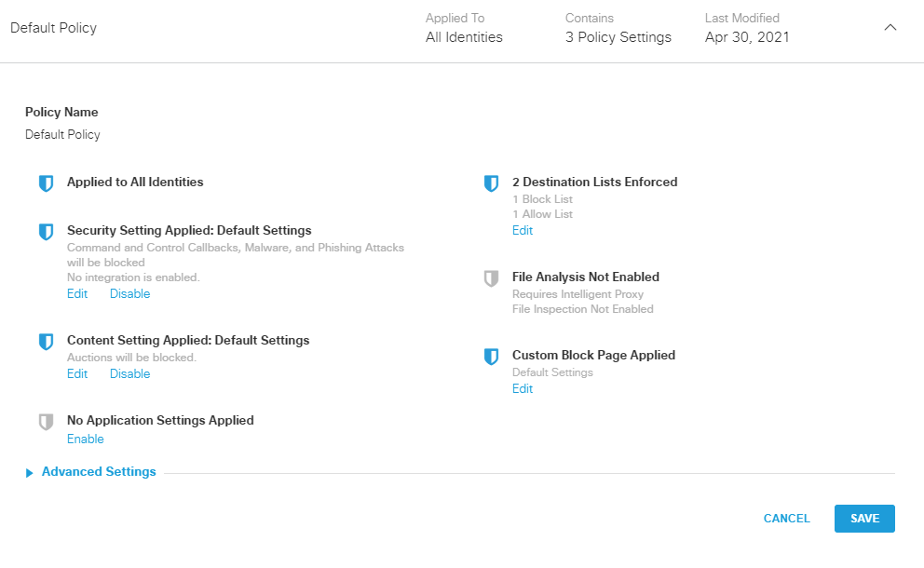Click shield icon beside Applied to All Identities

pyautogui.click(x=46, y=183)
